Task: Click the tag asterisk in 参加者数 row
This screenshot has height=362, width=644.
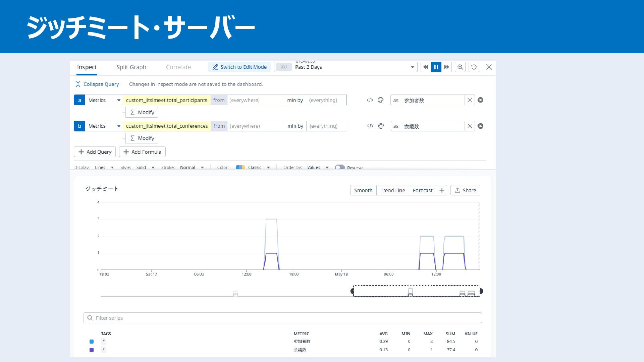Action: 104,342
